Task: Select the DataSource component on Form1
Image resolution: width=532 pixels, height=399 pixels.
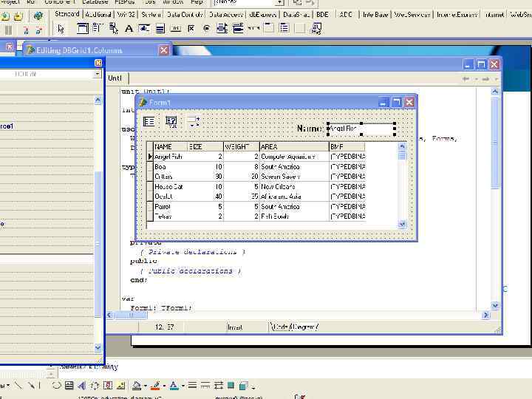Action: 171,121
